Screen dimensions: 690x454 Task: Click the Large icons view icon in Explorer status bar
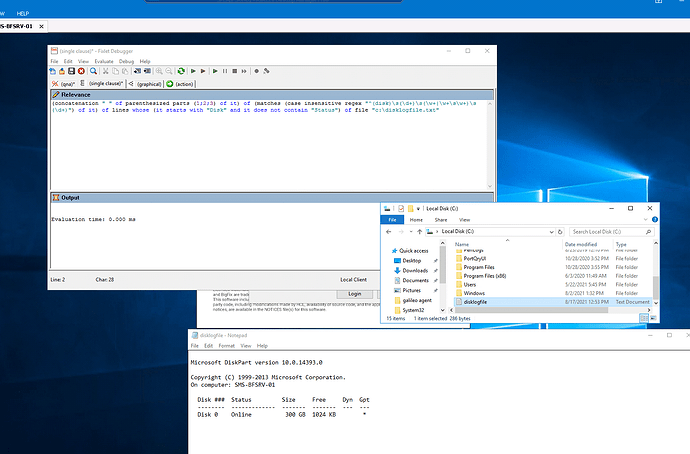tap(653, 318)
